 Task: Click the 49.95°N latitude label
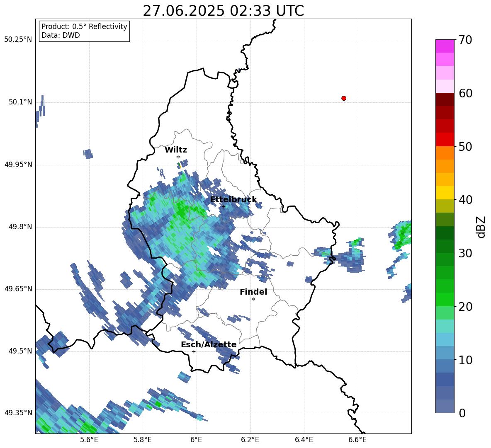(x=18, y=165)
